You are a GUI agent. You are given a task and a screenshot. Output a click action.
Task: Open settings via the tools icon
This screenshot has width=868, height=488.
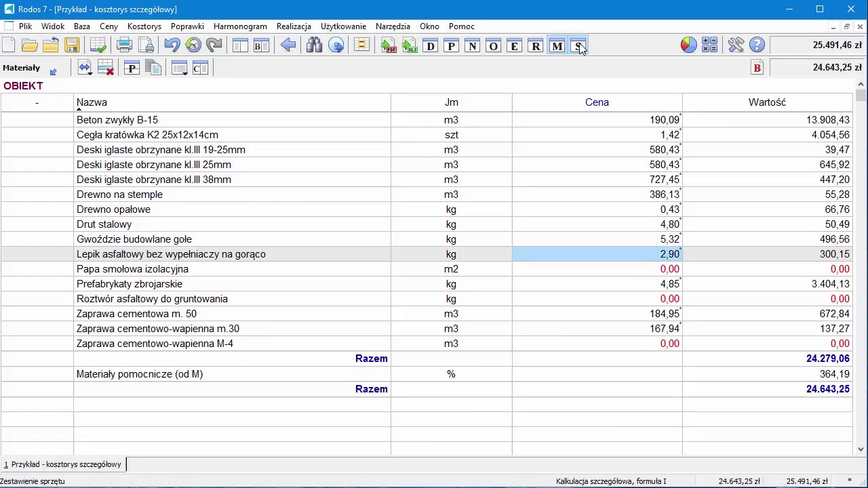736,45
